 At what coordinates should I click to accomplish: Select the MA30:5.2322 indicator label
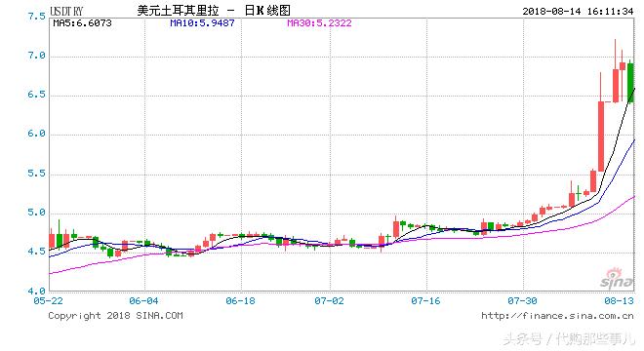(319, 23)
